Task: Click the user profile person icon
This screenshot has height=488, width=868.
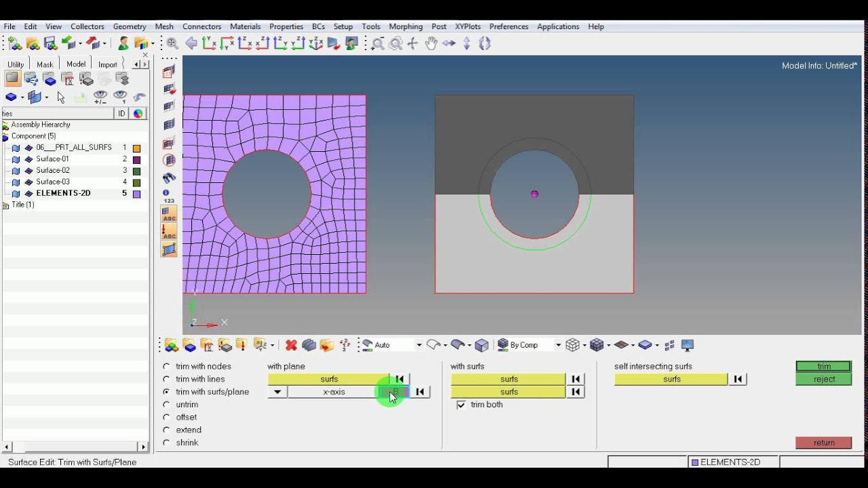Action: point(123,43)
